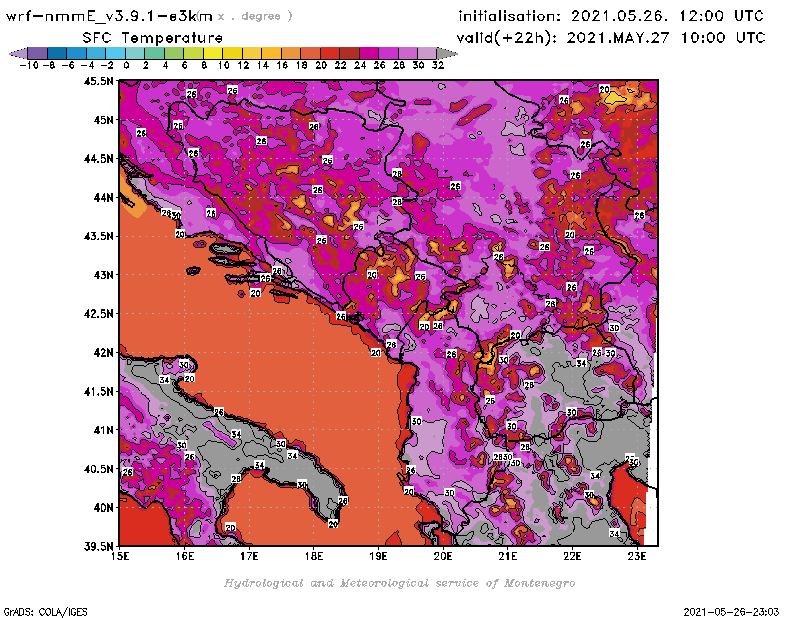Click the gray above-32 legend arrow
Screen dimensions: 800x618
pos(447,53)
